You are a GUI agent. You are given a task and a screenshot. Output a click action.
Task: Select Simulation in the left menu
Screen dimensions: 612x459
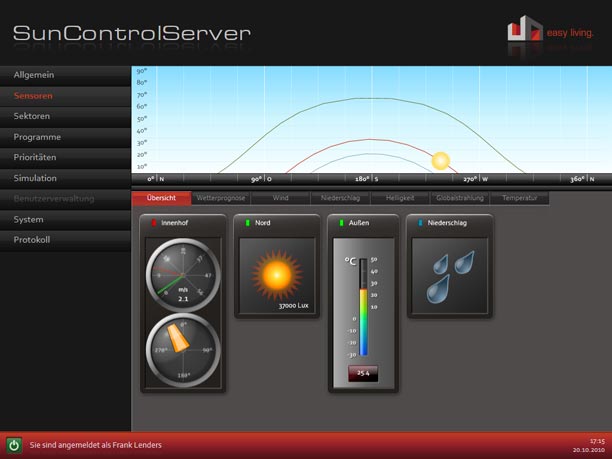[x=36, y=178]
